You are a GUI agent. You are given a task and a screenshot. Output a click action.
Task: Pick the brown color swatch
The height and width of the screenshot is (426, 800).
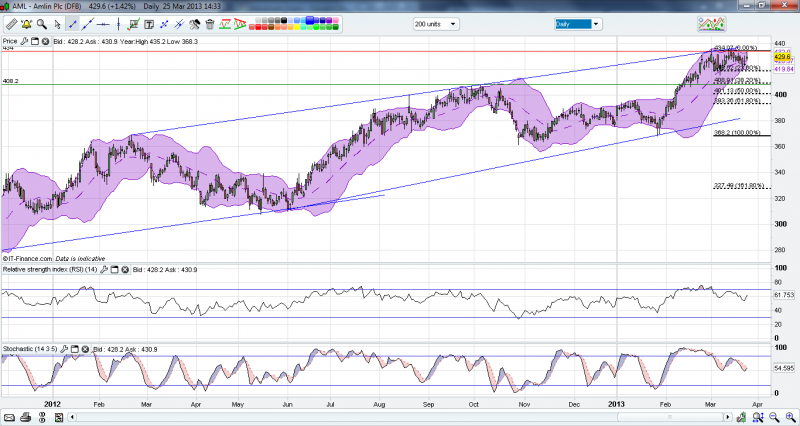click(x=271, y=27)
